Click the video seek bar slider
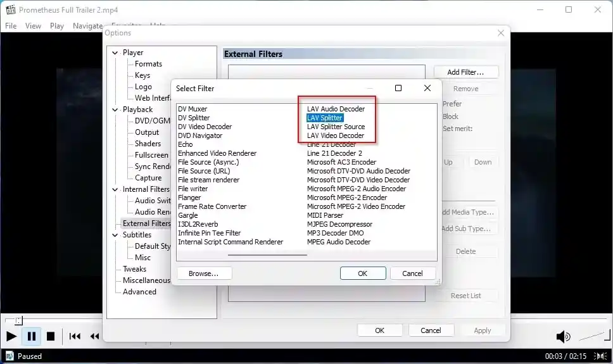Viewport: 613px width, 364px height. 18,321
